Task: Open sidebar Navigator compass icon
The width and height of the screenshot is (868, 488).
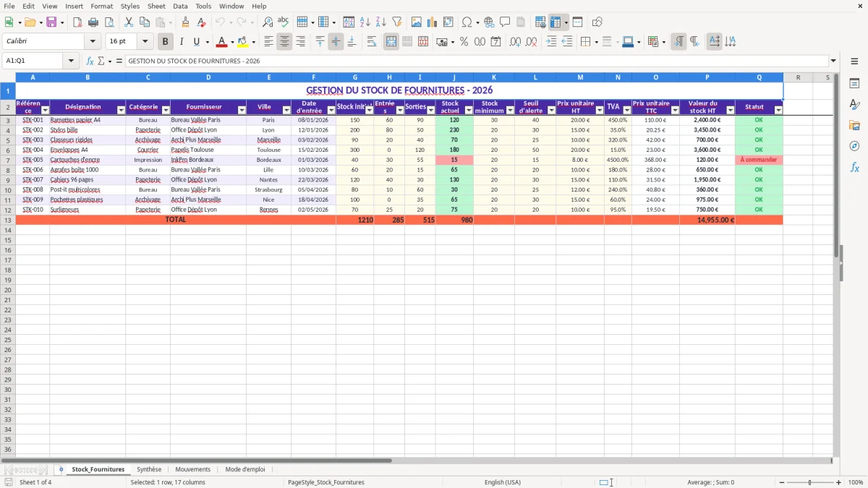Action: [854, 147]
